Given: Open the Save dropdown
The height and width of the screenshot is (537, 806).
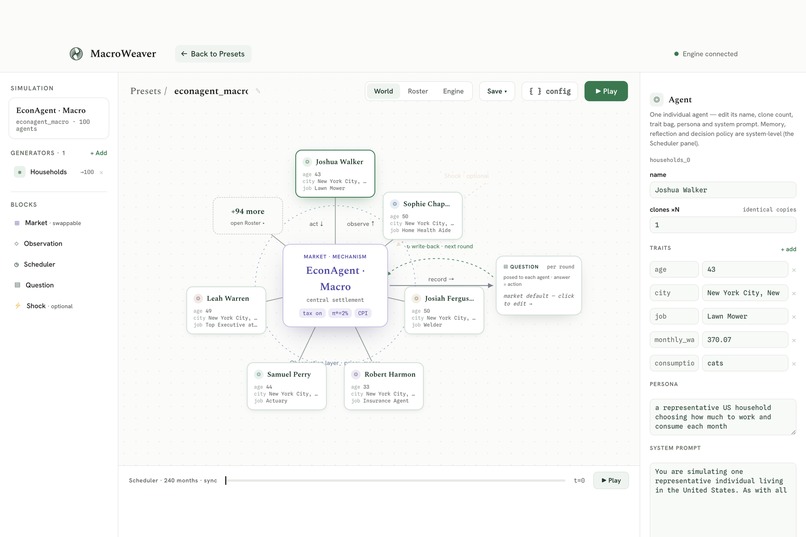Looking at the screenshot, I should point(497,91).
